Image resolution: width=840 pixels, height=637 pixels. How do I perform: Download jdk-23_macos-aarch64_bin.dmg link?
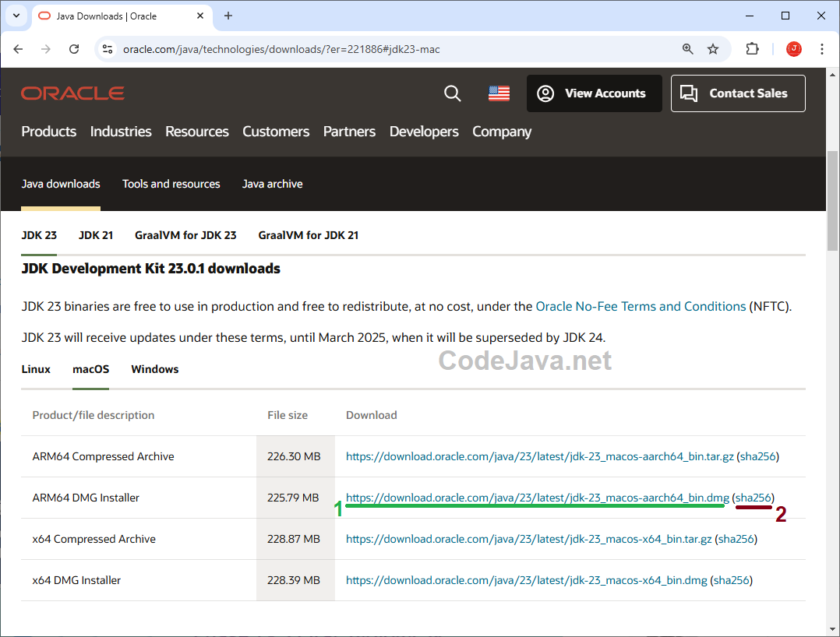click(x=538, y=498)
